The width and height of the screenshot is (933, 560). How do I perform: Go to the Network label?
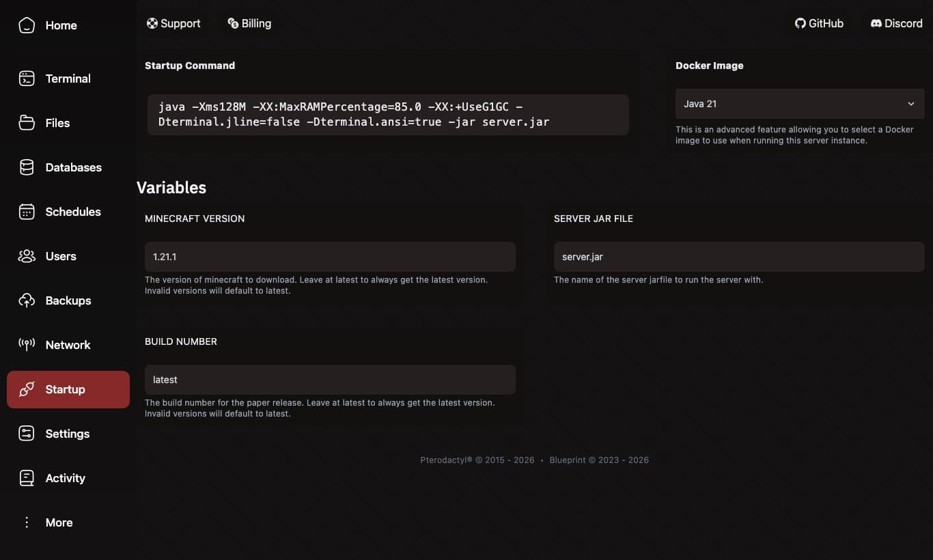(68, 345)
